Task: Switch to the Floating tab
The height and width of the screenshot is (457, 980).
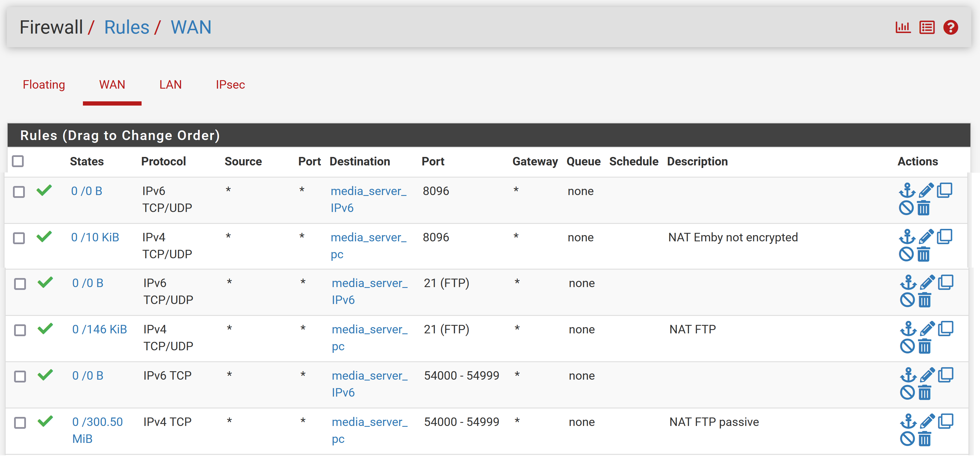Action: [44, 85]
